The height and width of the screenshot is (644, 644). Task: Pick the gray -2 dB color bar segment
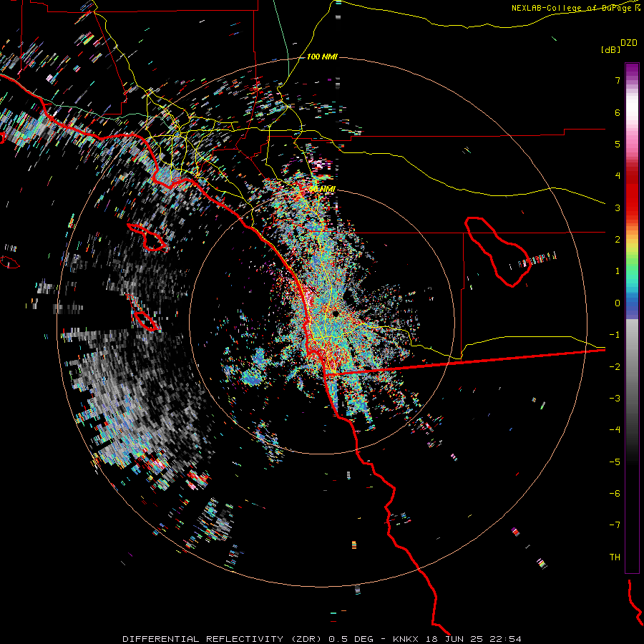(x=632, y=367)
